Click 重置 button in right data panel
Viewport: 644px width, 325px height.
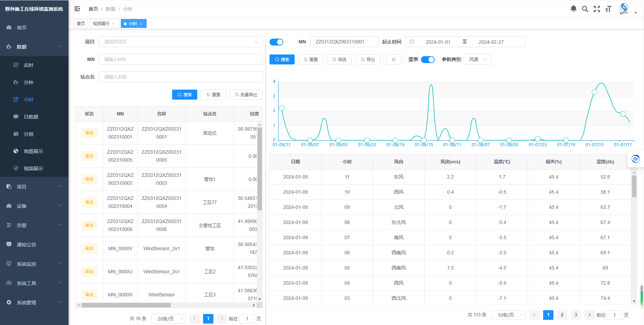(310, 59)
